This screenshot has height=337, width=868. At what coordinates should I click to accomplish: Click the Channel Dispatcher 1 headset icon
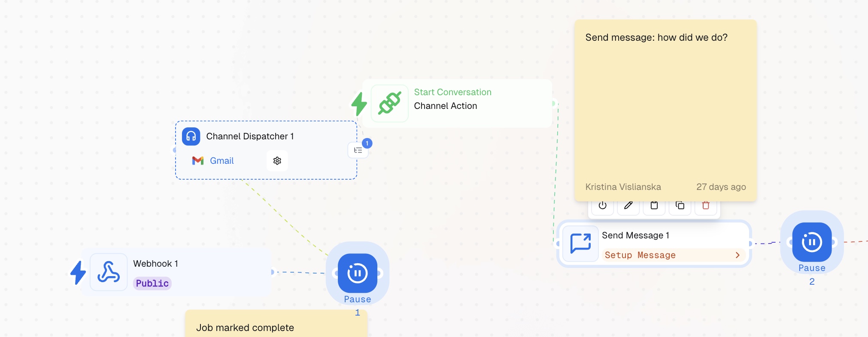tap(191, 136)
